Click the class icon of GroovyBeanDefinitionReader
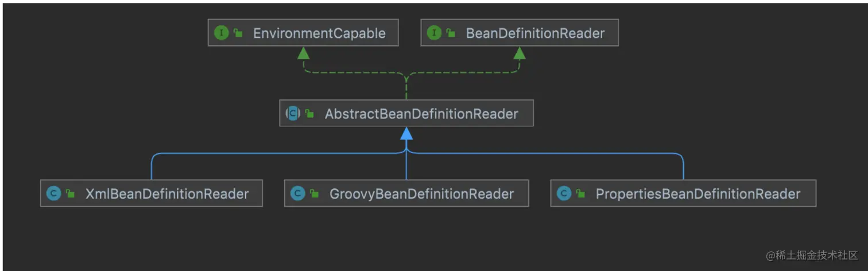This screenshot has width=868, height=271. coord(297,193)
